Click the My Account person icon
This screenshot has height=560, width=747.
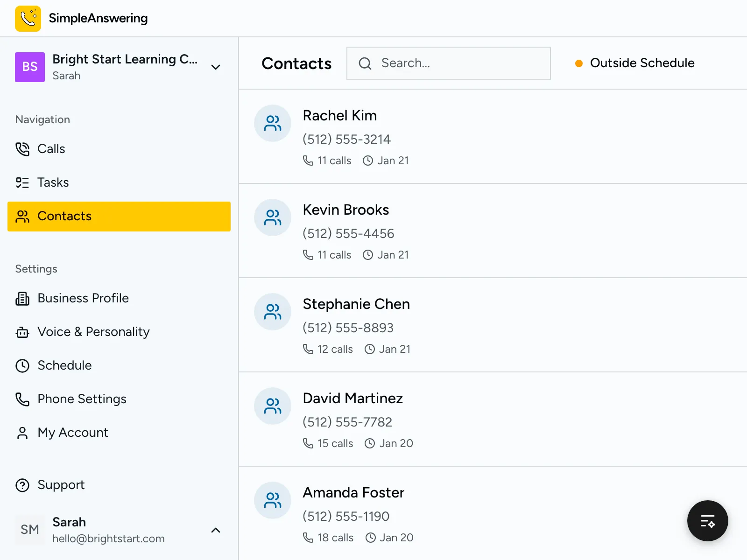click(x=22, y=433)
